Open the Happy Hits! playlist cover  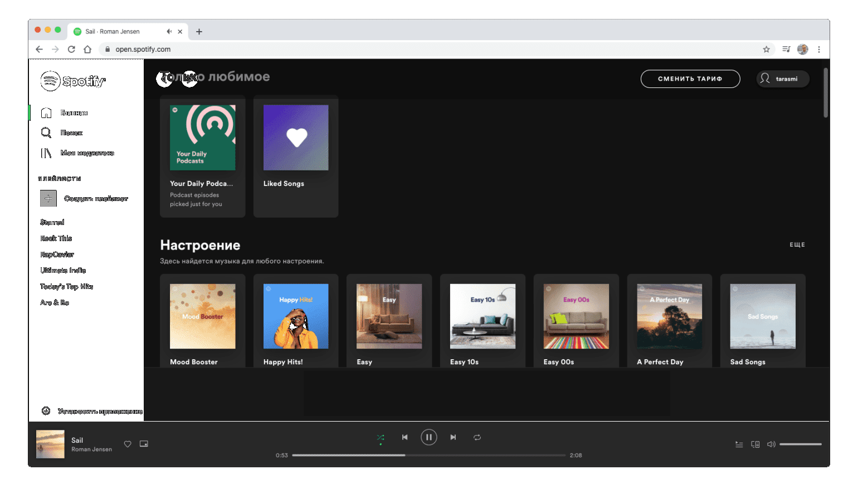tap(296, 316)
